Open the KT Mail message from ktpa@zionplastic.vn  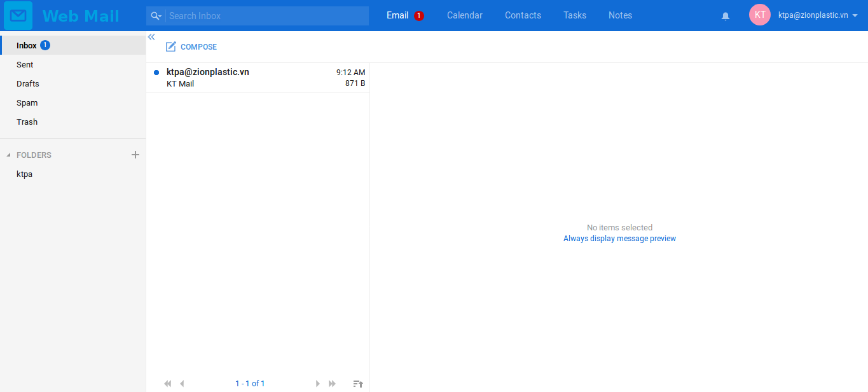click(258, 78)
